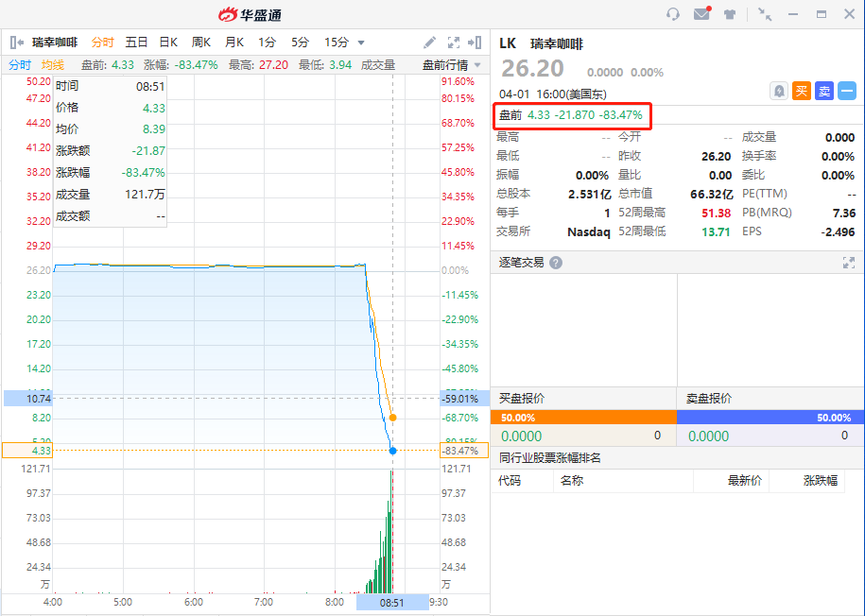Click the blue 卖 sell button
This screenshot has height=616, width=865.
point(824,91)
